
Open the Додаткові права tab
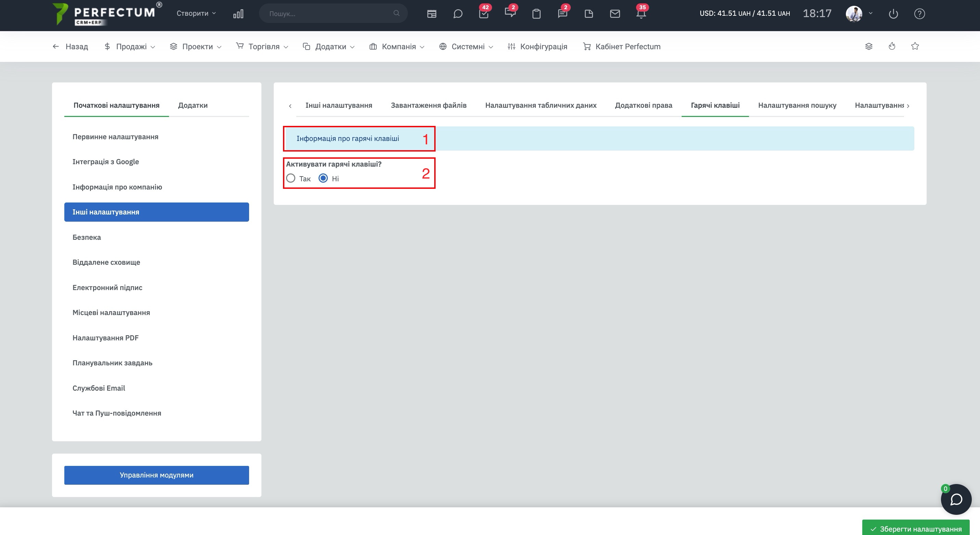pyautogui.click(x=643, y=105)
